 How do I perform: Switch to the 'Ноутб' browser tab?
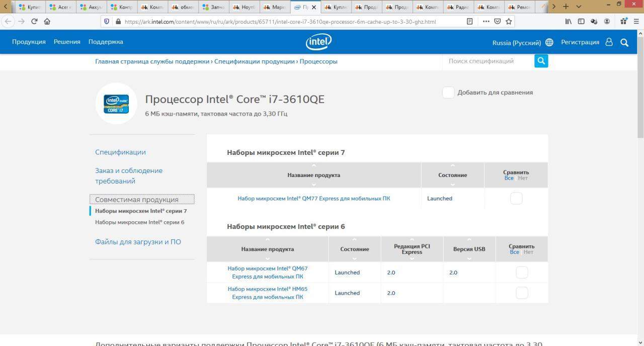pyautogui.click(x=245, y=8)
